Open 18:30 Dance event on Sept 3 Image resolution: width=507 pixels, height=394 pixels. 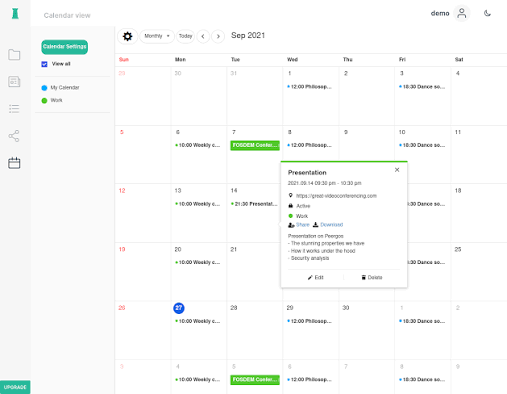click(x=423, y=87)
